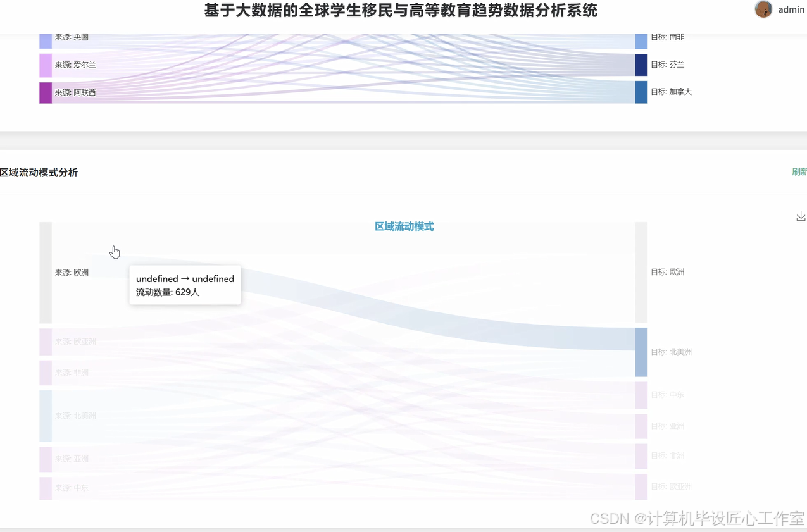Select the dark purple 来源: 阿联酋 node bar

(x=46, y=92)
